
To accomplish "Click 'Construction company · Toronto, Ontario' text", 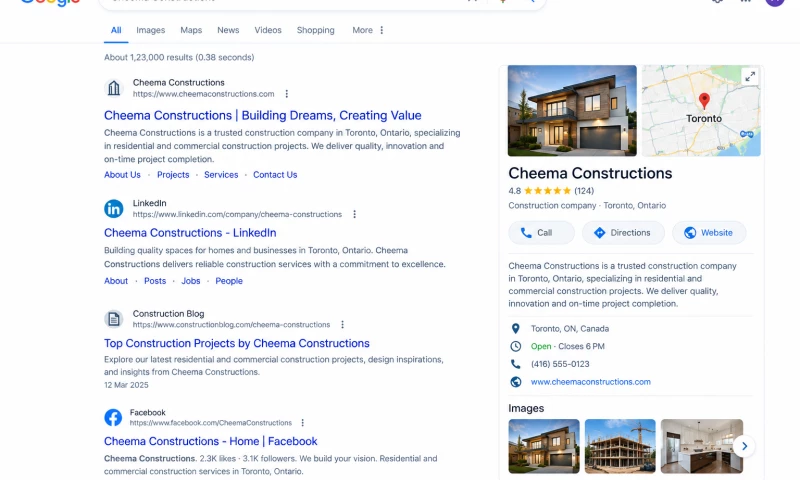I will [x=587, y=206].
